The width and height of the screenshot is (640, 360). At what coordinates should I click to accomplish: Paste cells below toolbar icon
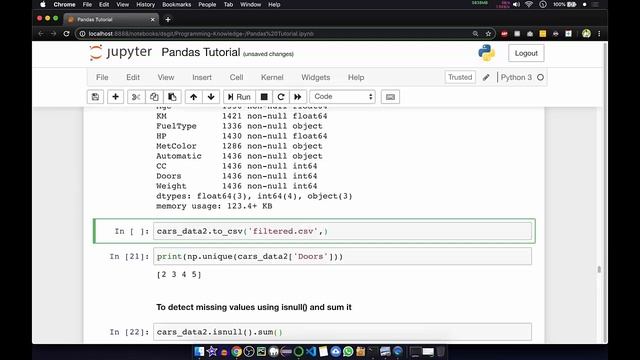tap(172, 97)
